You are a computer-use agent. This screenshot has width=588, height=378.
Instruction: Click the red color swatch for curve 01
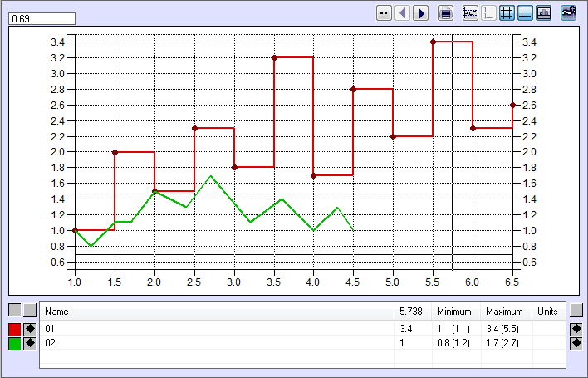(14, 329)
